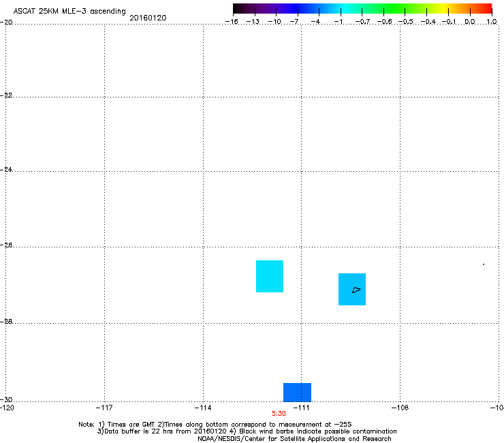Click the -117 longitude axis label
504x443 pixels.
point(104,408)
